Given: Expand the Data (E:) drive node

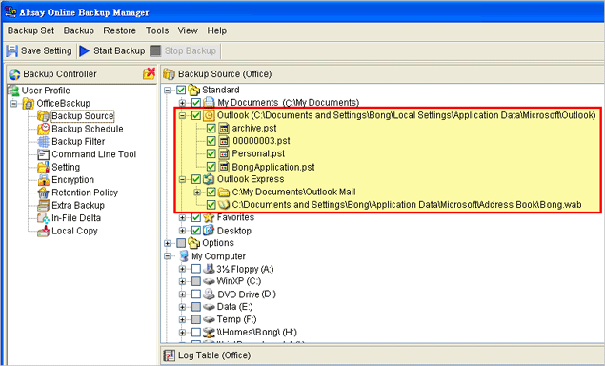Looking at the screenshot, I should point(183,307).
